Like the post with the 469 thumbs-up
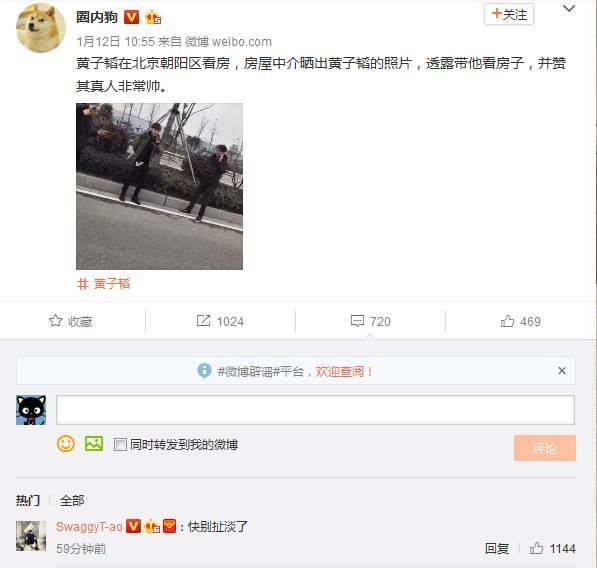The image size is (597, 568). 507,321
